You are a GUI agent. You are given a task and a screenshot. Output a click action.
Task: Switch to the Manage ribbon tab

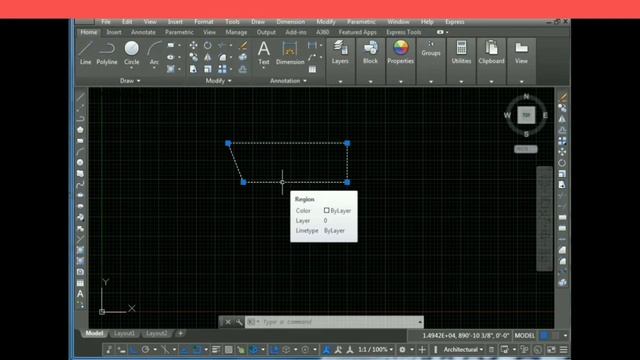236,32
